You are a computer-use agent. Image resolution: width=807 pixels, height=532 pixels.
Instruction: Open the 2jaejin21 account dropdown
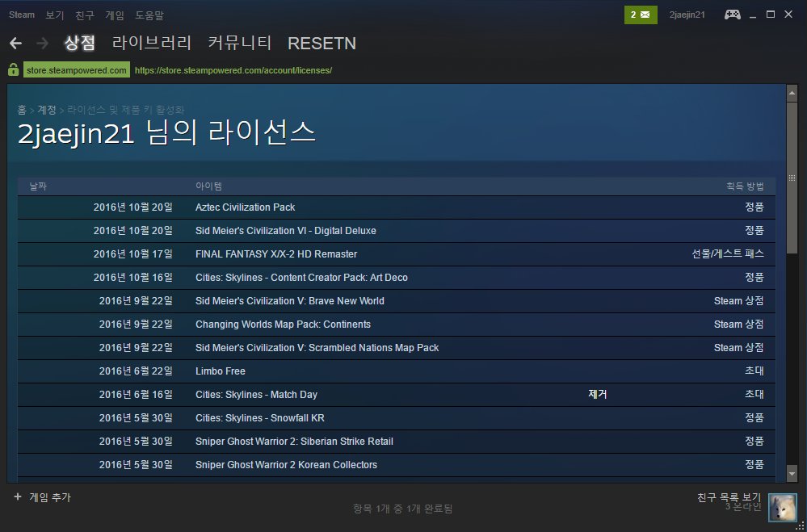tap(687, 15)
